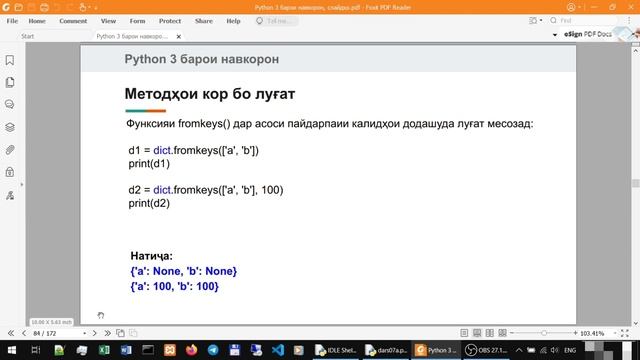Adjust the zoom slider handle
The height and width of the screenshot is (360, 640).
(544, 333)
